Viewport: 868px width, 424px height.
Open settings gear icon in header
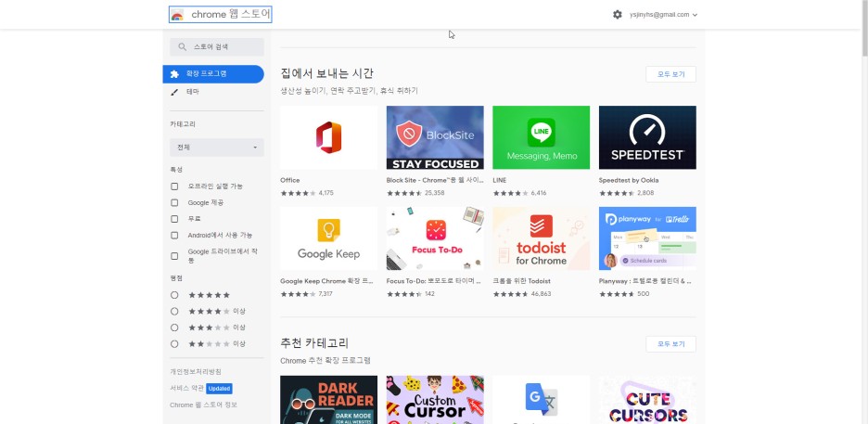click(x=618, y=15)
